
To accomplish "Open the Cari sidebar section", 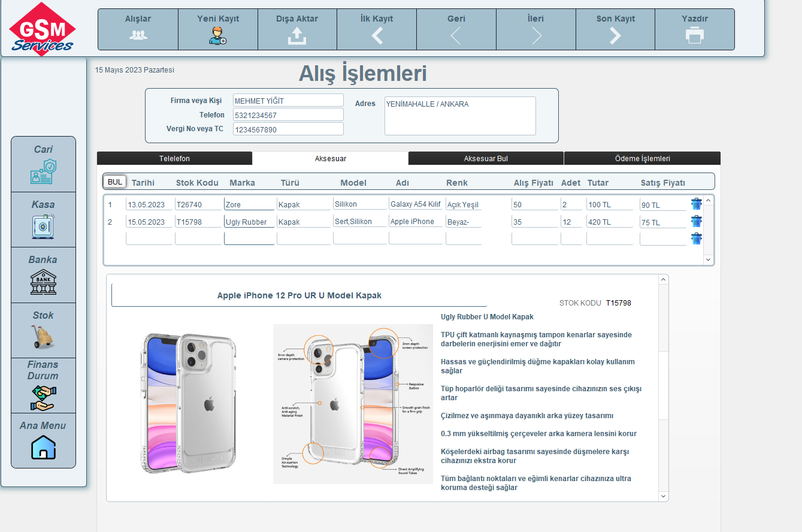I will coord(43,164).
